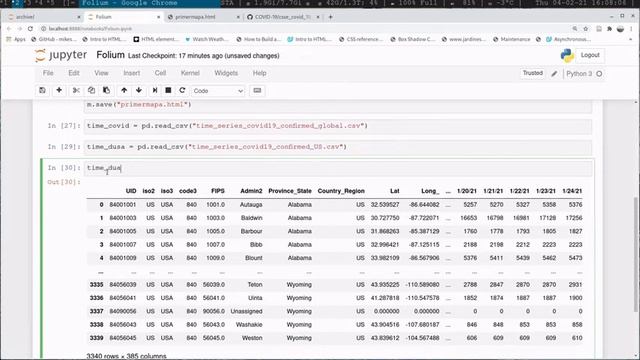Image resolution: width=640 pixels, height=360 pixels.
Task: Click the Province_State column header
Action: tap(290, 191)
